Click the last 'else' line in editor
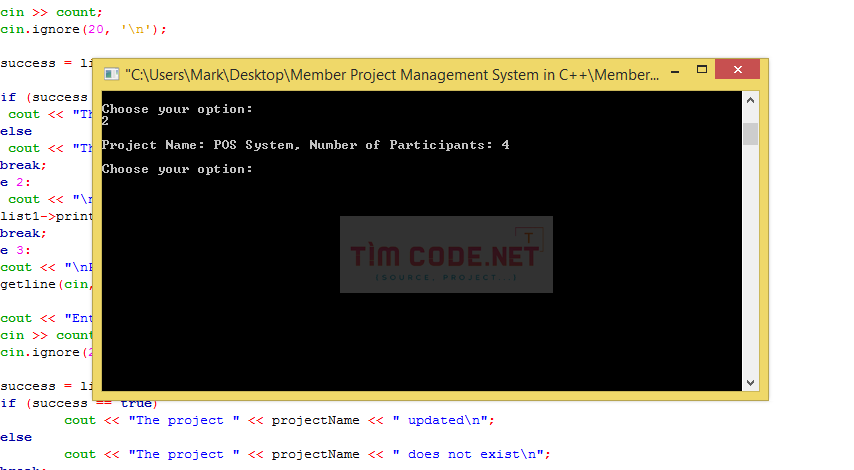854x470 pixels. [16, 437]
